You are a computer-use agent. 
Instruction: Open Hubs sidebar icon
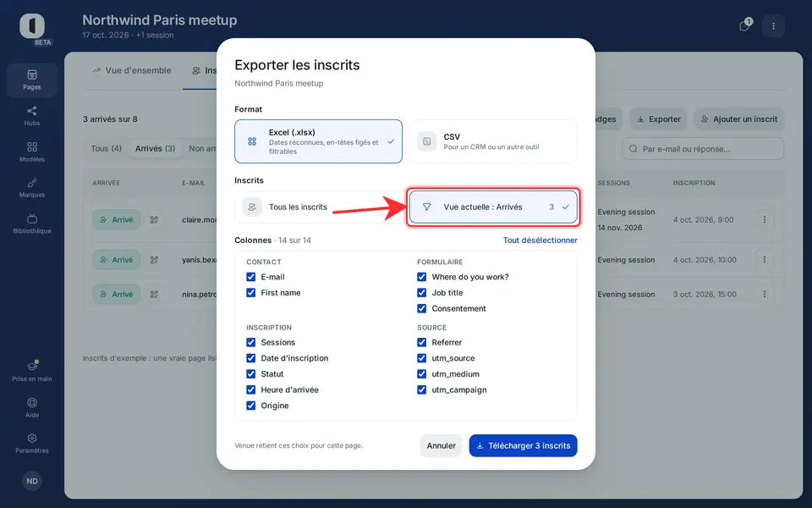[x=31, y=116]
